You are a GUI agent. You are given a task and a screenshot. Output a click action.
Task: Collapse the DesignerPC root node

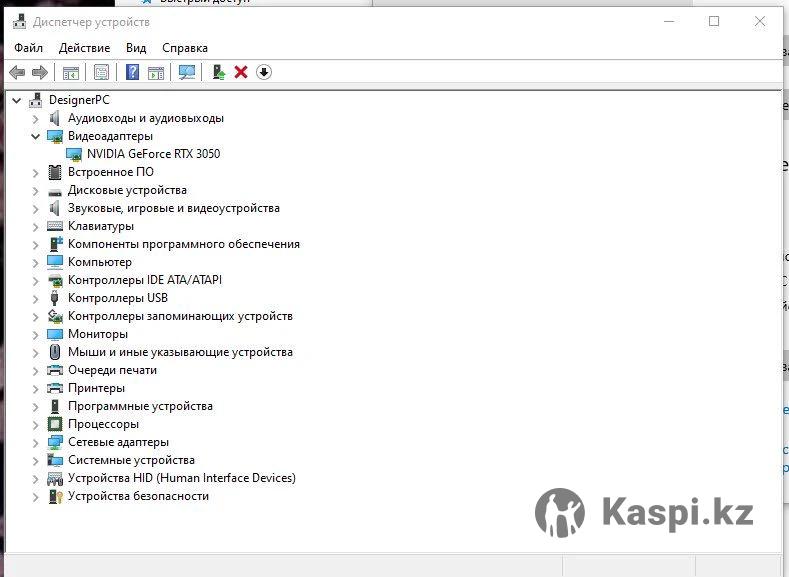pyautogui.click(x=17, y=100)
